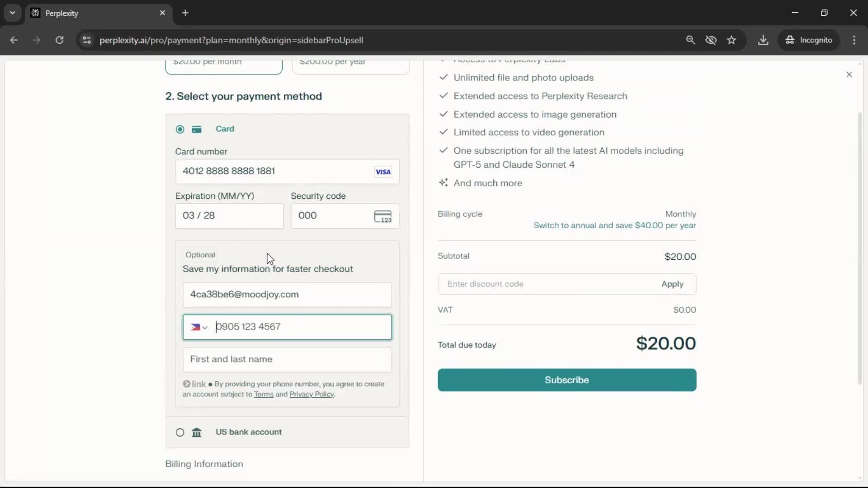Select the US bank account radio button
The height and width of the screenshot is (488, 868).
[180, 432]
